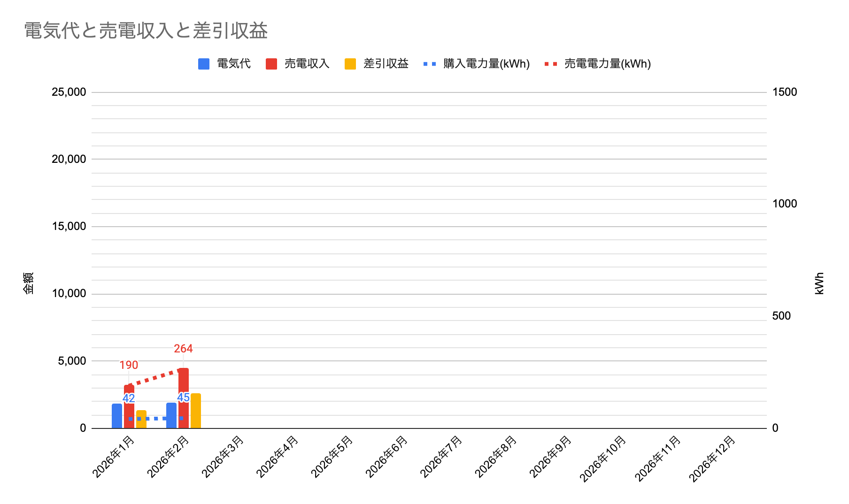The height and width of the screenshot is (504, 849).
Task: Select the yellow 差引収益 legend swatch
Action: point(350,64)
